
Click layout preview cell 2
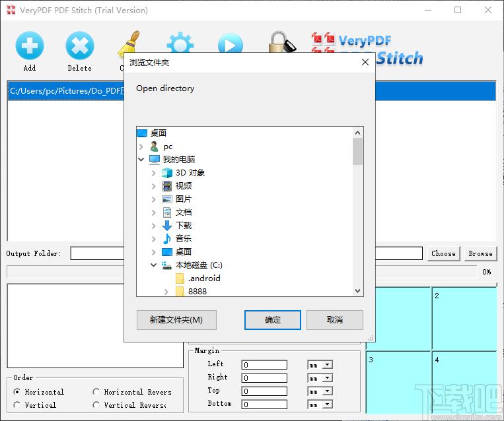click(464, 319)
